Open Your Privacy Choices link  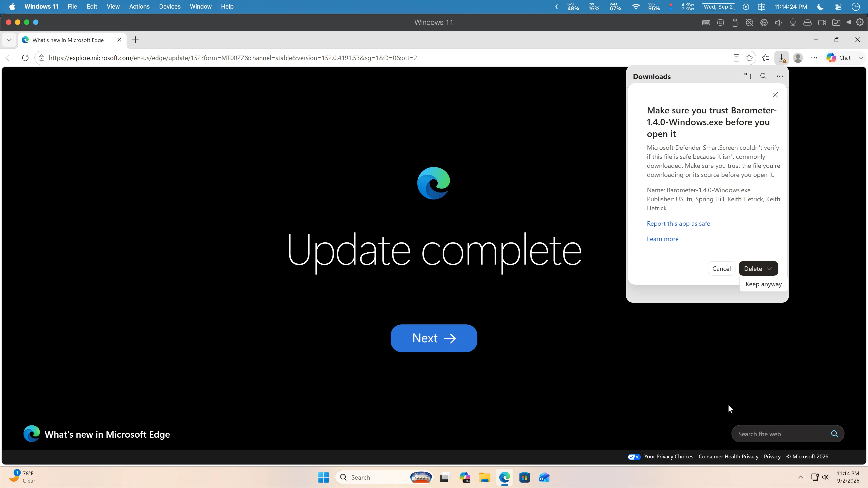coord(669,457)
